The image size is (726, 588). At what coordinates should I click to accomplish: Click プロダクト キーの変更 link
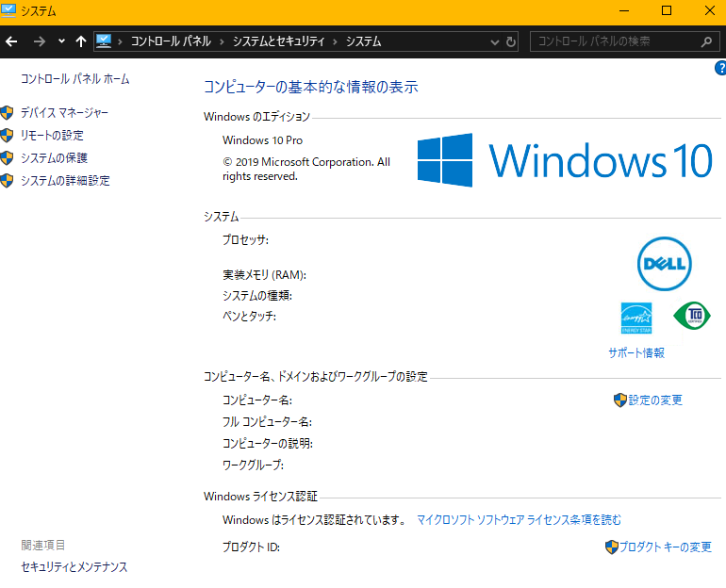(x=666, y=547)
